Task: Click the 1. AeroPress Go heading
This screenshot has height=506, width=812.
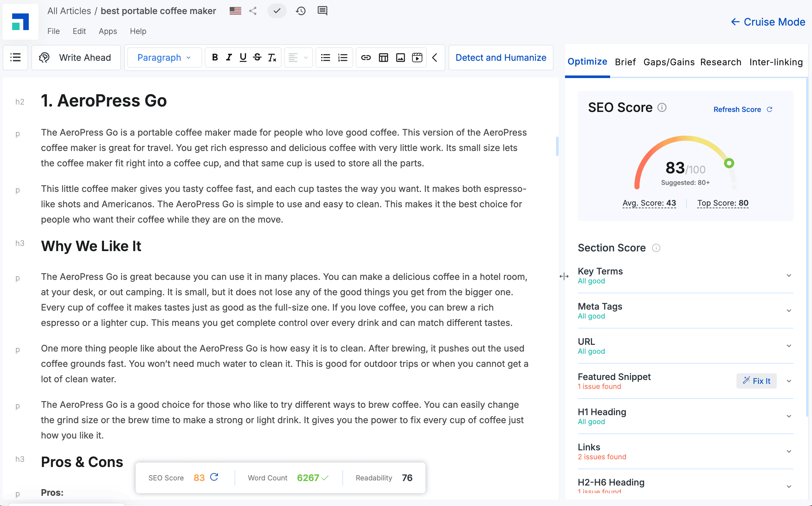Action: (104, 101)
